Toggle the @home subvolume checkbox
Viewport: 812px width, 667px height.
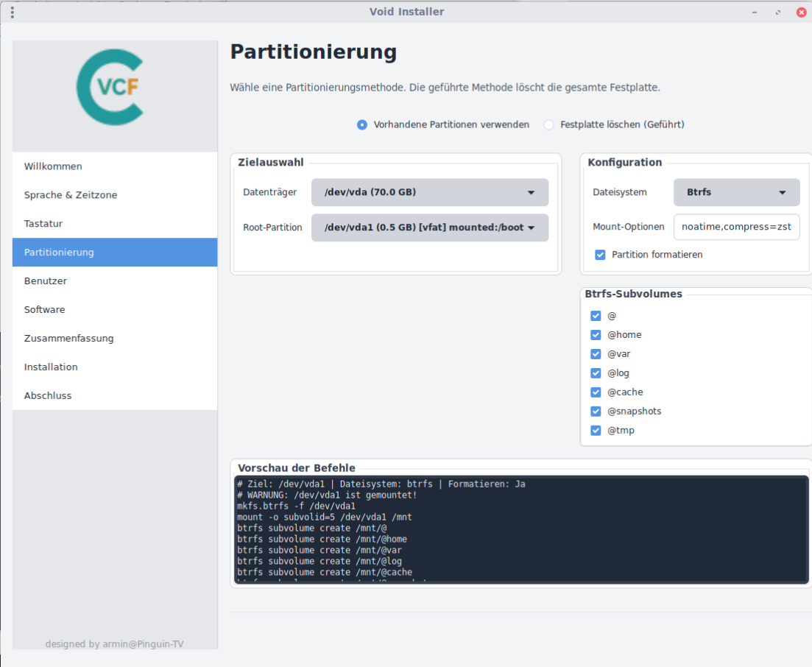[x=596, y=335]
